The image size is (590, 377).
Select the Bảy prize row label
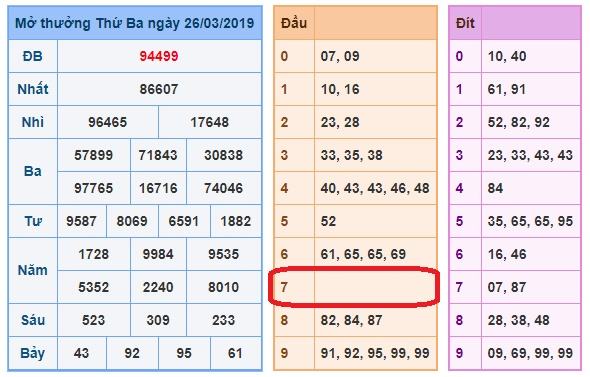pyautogui.click(x=33, y=353)
